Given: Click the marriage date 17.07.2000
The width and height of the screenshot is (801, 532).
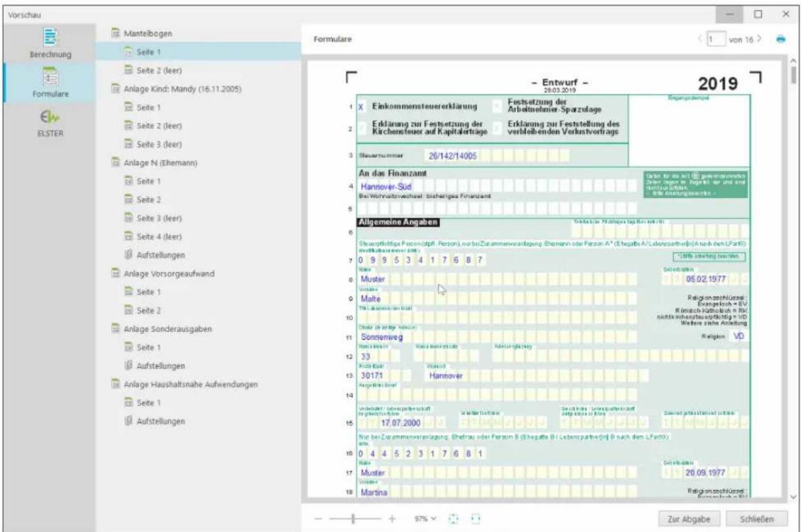Looking at the screenshot, I should (x=400, y=422).
